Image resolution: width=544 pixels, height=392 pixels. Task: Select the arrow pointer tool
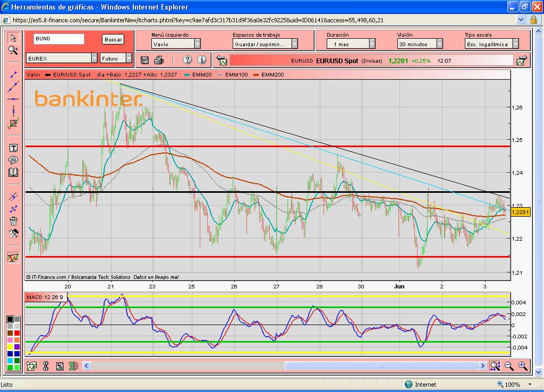point(13,38)
